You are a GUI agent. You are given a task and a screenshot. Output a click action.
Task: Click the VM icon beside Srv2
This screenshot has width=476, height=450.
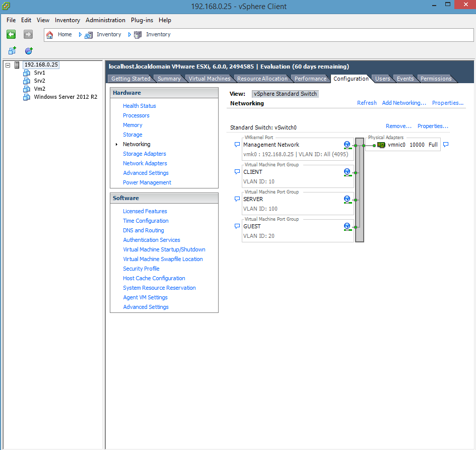pyautogui.click(x=27, y=81)
